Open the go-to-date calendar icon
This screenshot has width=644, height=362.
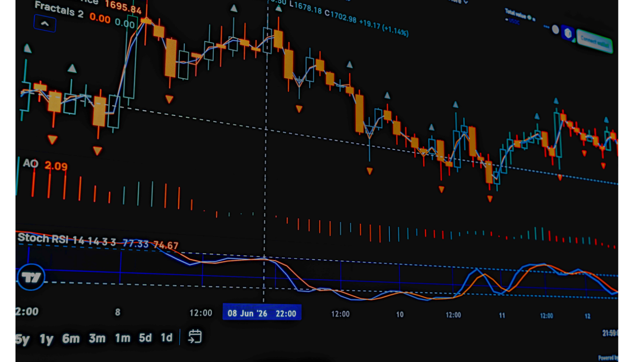tap(195, 337)
